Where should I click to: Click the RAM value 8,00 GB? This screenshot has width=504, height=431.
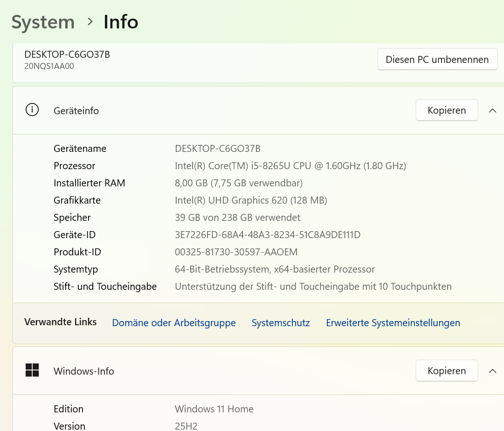tap(239, 183)
